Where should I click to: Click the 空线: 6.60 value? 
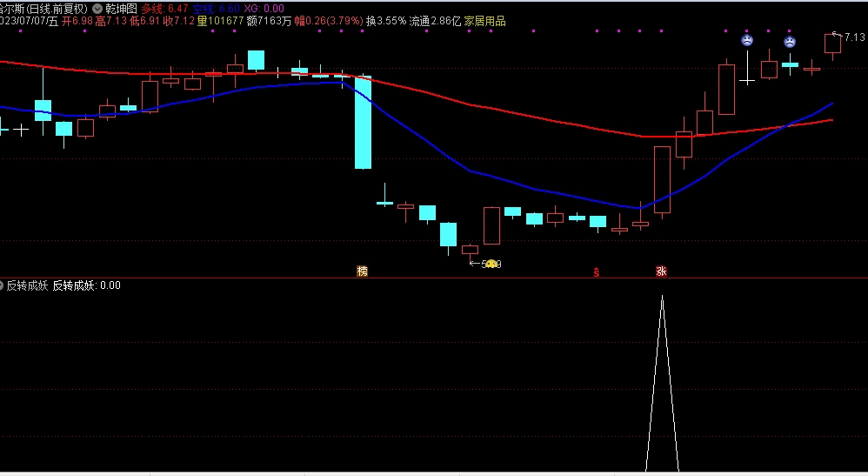pyautogui.click(x=217, y=9)
